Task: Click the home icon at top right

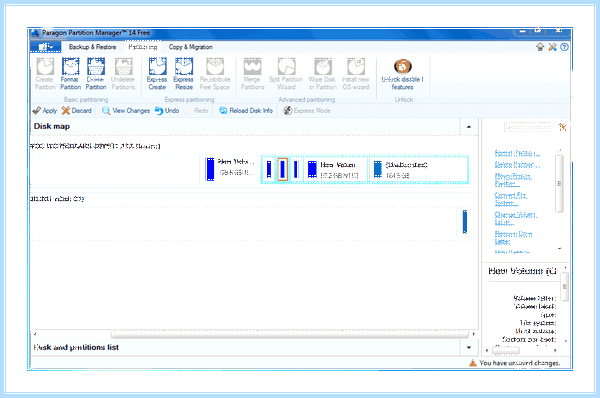Action: [540, 47]
